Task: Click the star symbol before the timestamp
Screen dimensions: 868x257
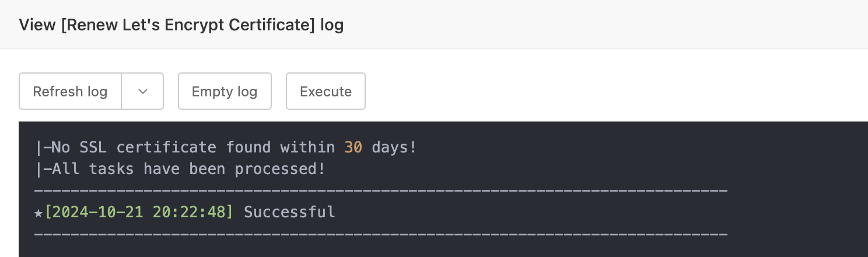Action: coord(38,212)
